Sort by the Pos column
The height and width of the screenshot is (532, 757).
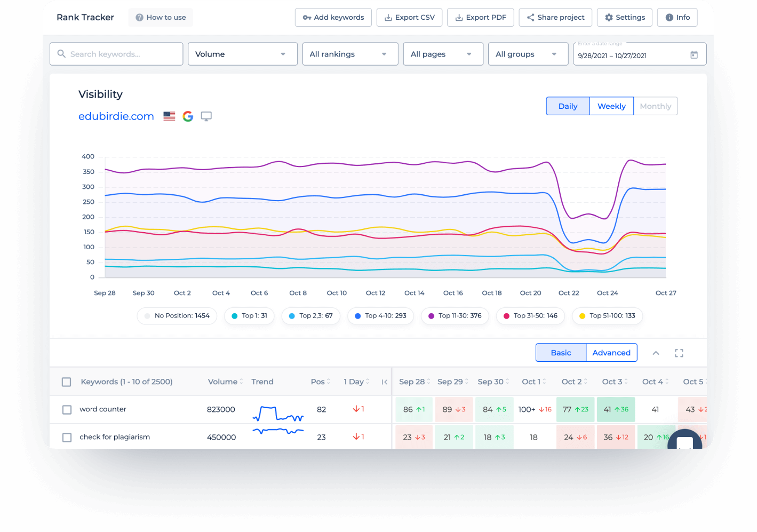pos(321,382)
